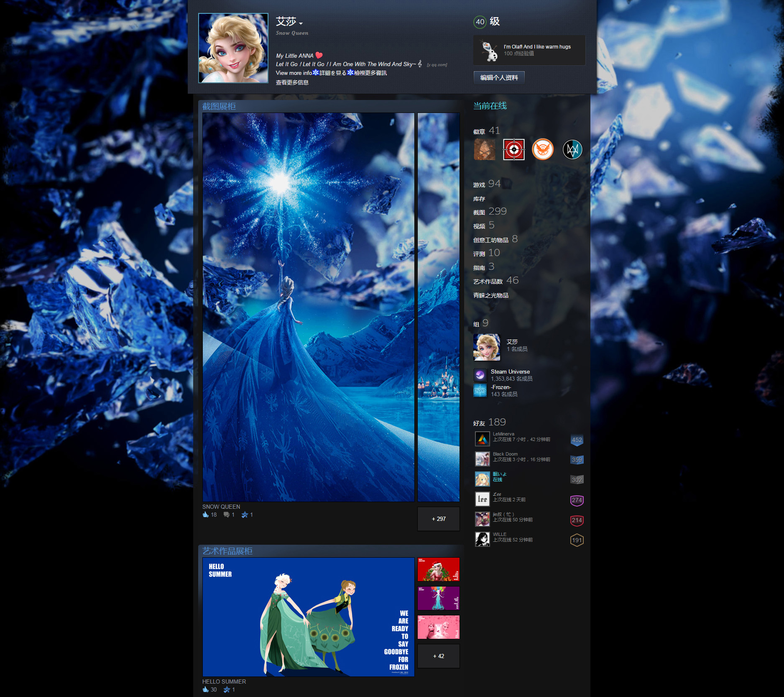Open the red Christmas artwork thumbnail

[439, 569]
